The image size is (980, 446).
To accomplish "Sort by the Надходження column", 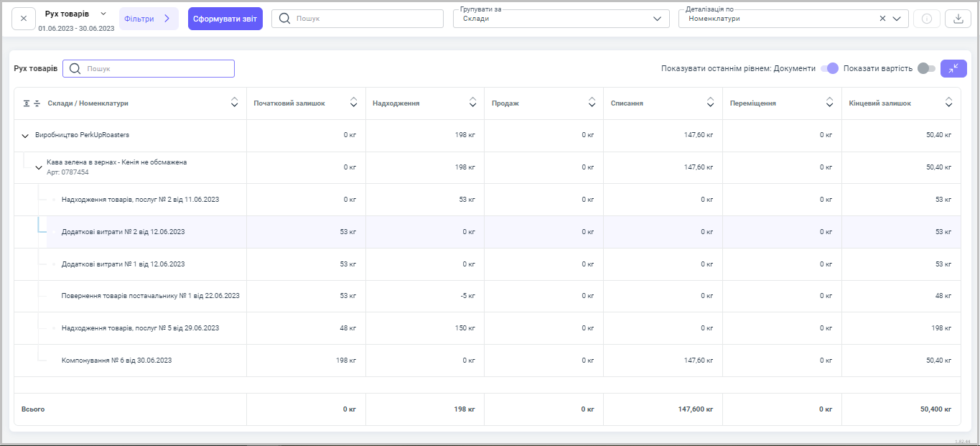I will pos(472,103).
